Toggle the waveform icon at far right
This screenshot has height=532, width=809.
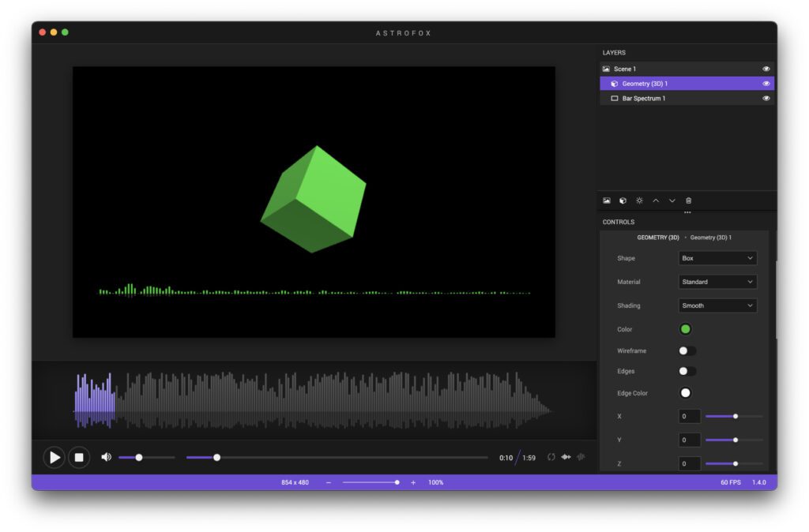[581, 457]
